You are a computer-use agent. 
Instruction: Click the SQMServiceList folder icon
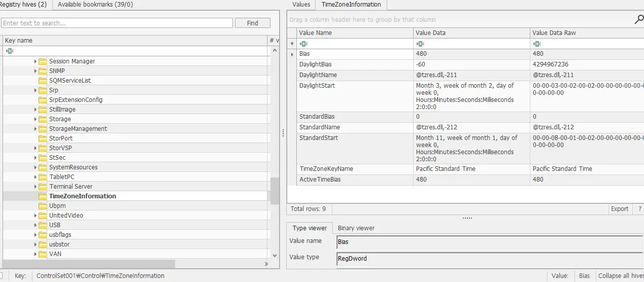(x=43, y=81)
